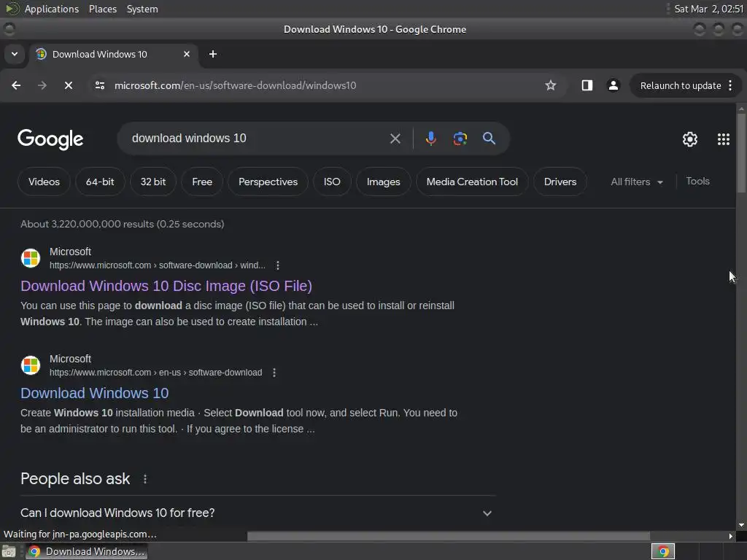Open People also ask options menu
The height and width of the screenshot is (560, 747).
click(x=145, y=479)
